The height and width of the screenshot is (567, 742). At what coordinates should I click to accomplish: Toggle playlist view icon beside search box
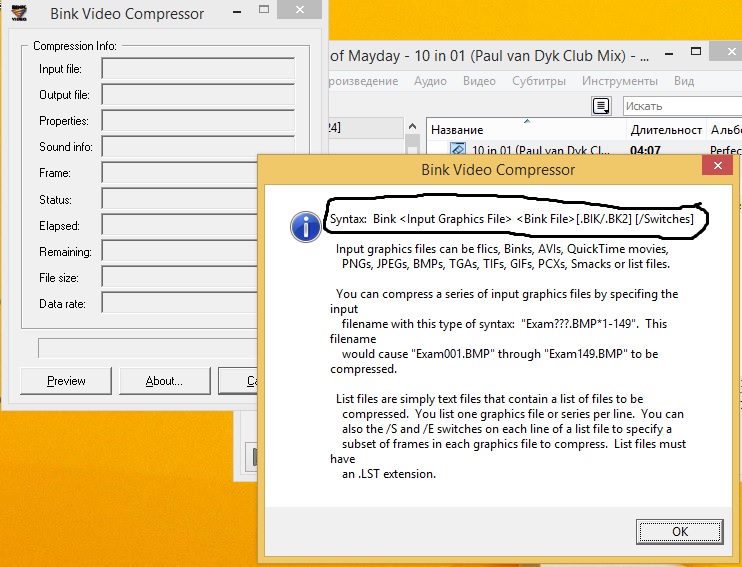[601, 106]
